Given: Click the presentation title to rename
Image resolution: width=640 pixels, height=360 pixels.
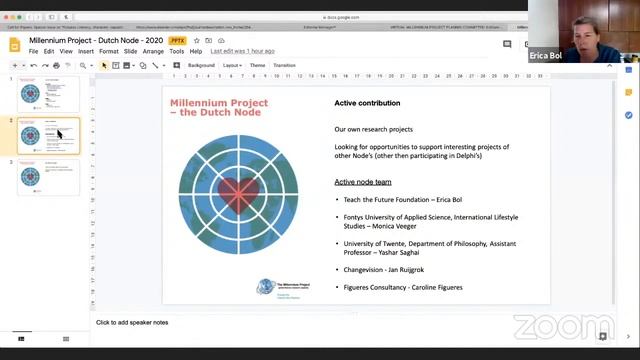Looking at the screenshot, I should (96, 40).
